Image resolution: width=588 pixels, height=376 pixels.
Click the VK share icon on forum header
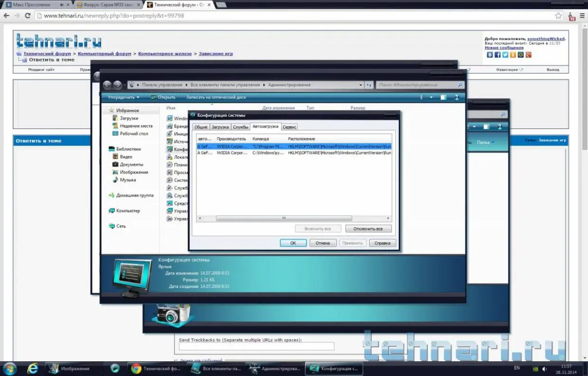(490, 55)
